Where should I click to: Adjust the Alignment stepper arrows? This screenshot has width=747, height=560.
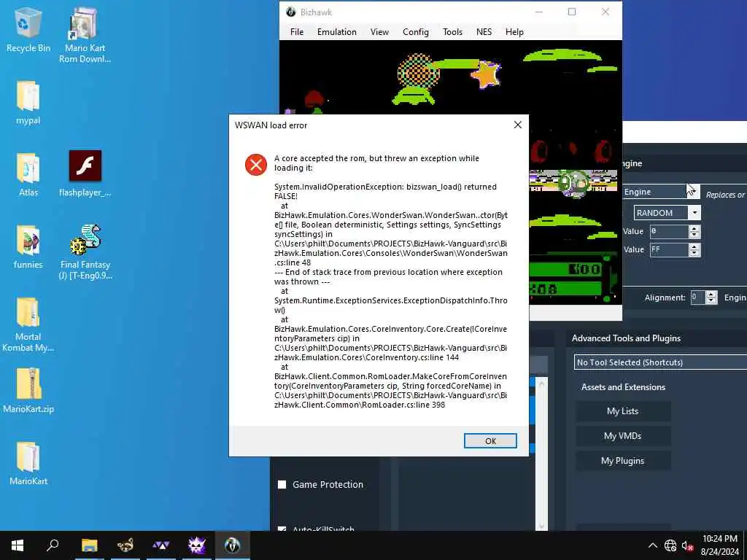pyautogui.click(x=711, y=297)
